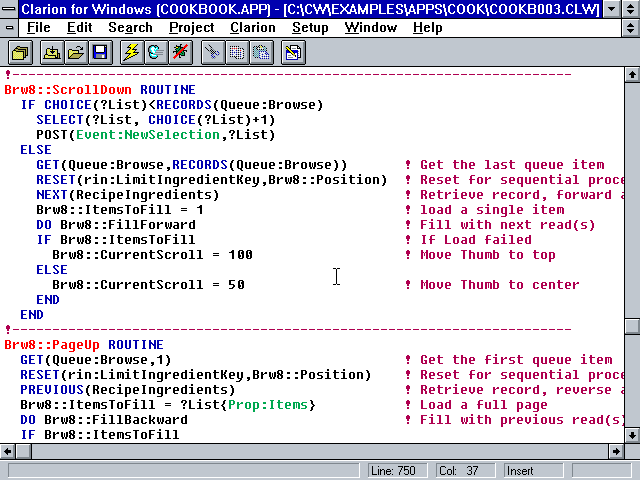640x480 pixels.
Task: Click the 'Col: 37' status bar field
Action: tap(465, 471)
